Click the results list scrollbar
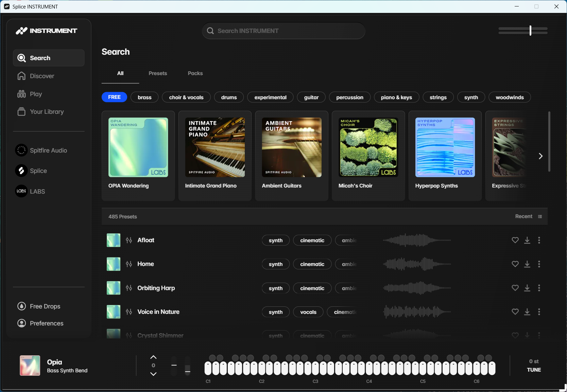567x392 pixels. pos(549,141)
